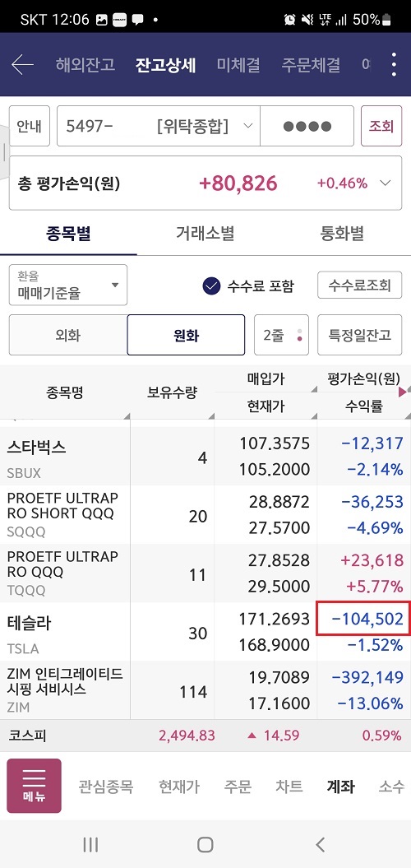Tap the battery indicator icon
411x868 pixels.
pyautogui.click(x=386, y=20)
